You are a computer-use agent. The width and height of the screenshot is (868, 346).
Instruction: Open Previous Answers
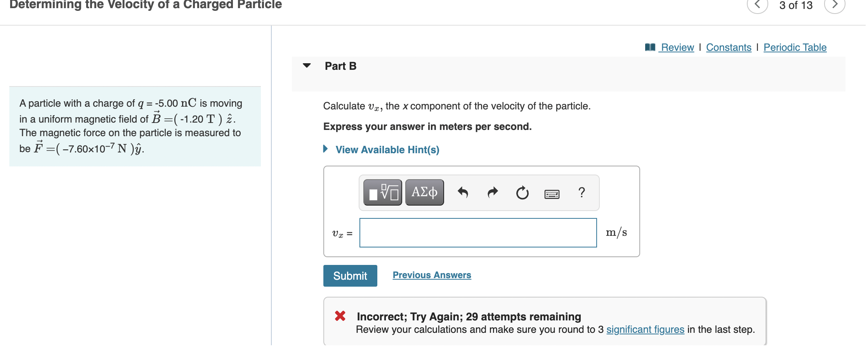431,275
